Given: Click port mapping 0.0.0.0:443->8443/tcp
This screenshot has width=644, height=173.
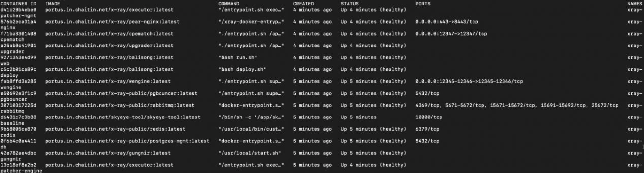Looking at the screenshot, I should pyautogui.click(x=446, y=22).
